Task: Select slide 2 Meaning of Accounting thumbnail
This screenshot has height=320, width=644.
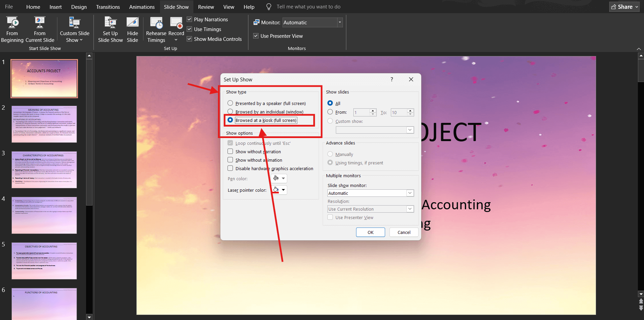Action: click(44, 124)
